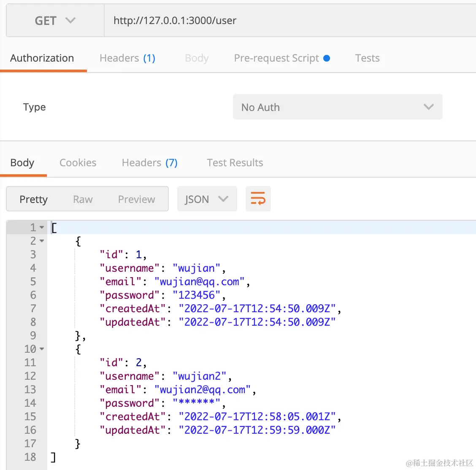Switch to the response Cookies tab
The image size is (476, 470).
tap(78, 163)
